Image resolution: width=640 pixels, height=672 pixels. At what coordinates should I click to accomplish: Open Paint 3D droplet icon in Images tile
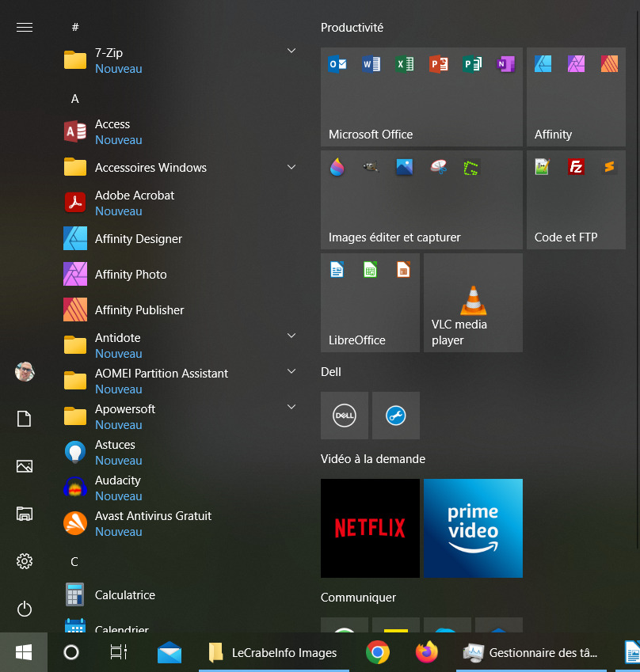tap(337, 167)
